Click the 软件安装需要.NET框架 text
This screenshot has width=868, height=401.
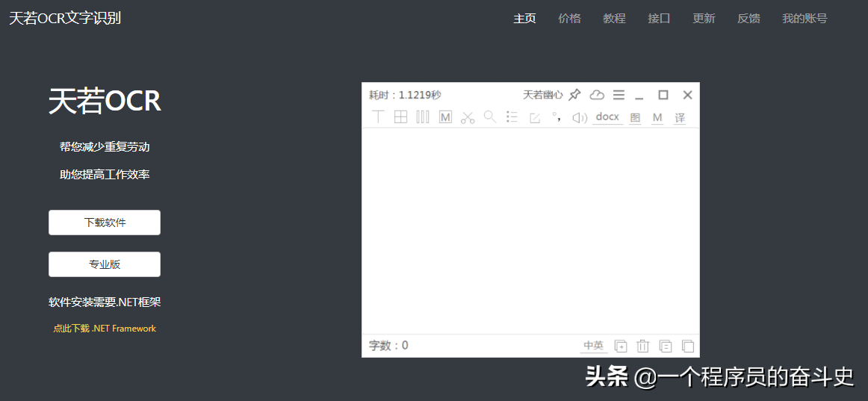tap(105, 302)
